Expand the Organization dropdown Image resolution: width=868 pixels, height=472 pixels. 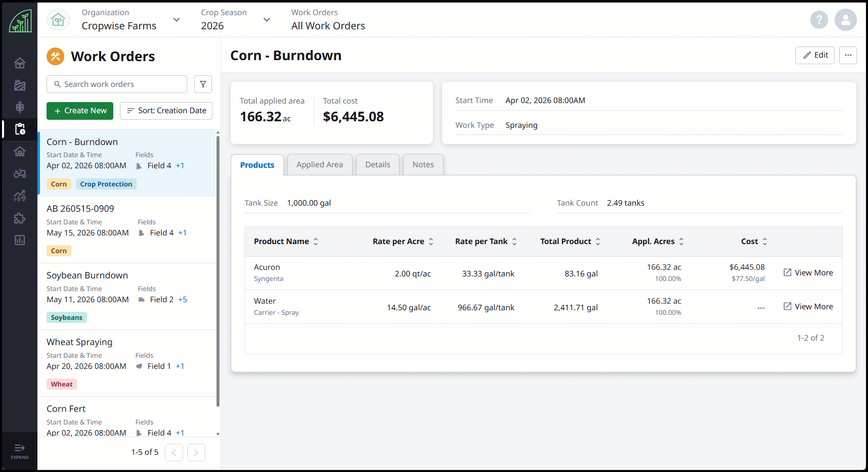pyautogui.click(x=177, y=20)
